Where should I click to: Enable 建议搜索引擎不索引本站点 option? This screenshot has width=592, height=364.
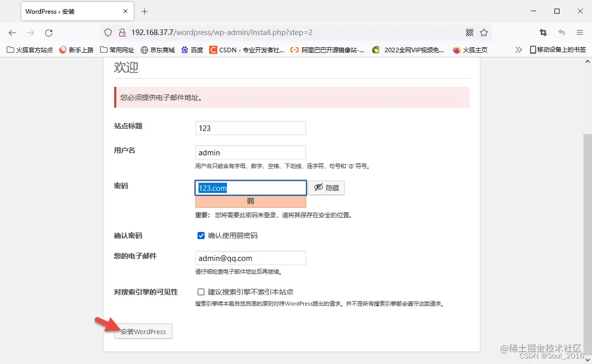pos(201,291)
